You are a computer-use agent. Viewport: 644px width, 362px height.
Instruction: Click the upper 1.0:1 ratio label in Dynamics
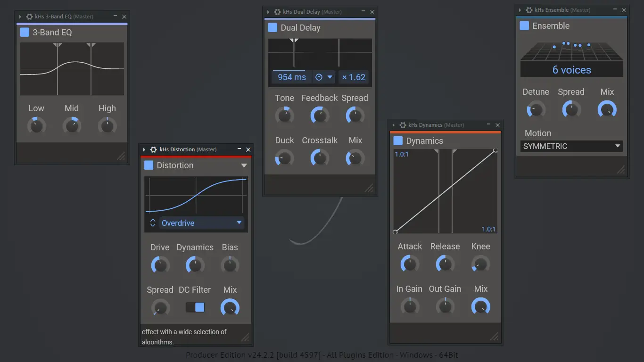coord(402,154)
